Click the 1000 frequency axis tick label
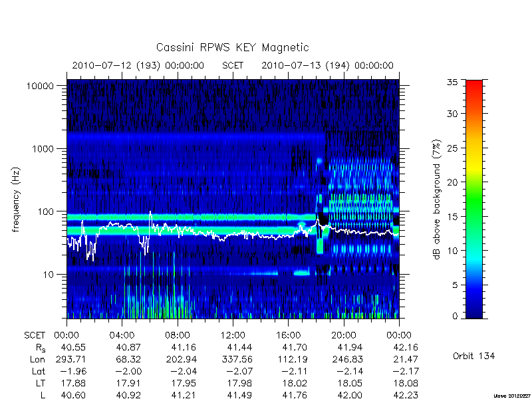The width and height of the screenshot is (532, 399). click(43, 149)
